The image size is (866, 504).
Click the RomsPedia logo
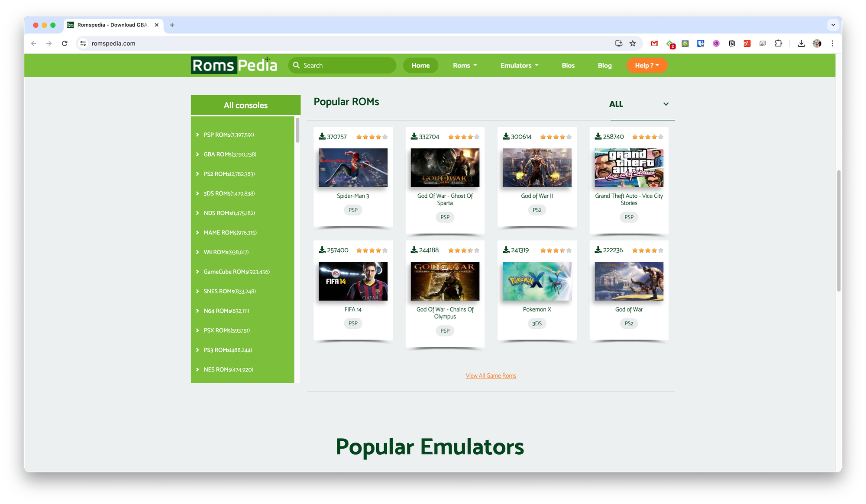pos(234,65)
